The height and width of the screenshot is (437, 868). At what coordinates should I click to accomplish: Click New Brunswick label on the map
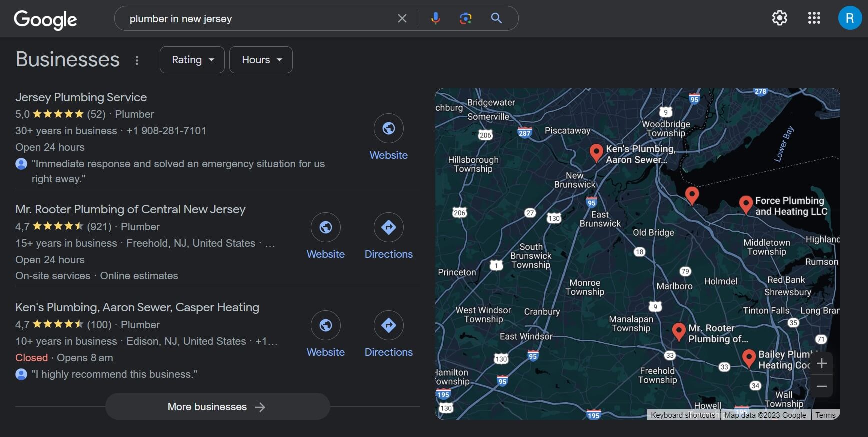[575, 180]
